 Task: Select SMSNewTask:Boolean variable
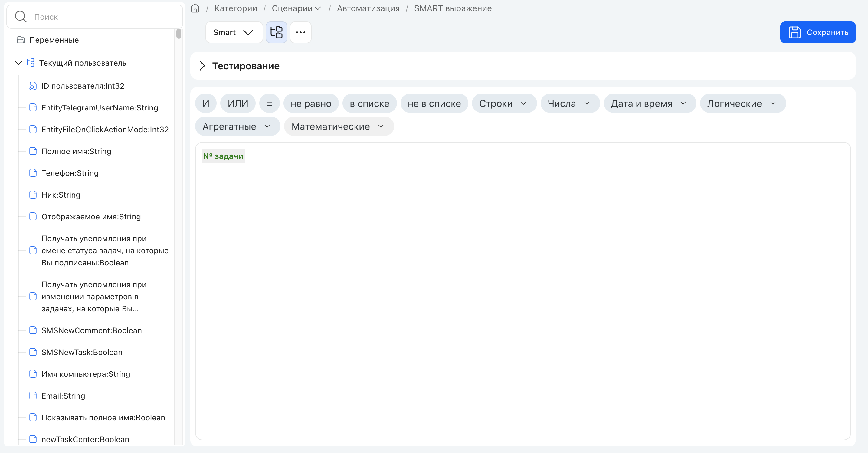tap(82, 352)
